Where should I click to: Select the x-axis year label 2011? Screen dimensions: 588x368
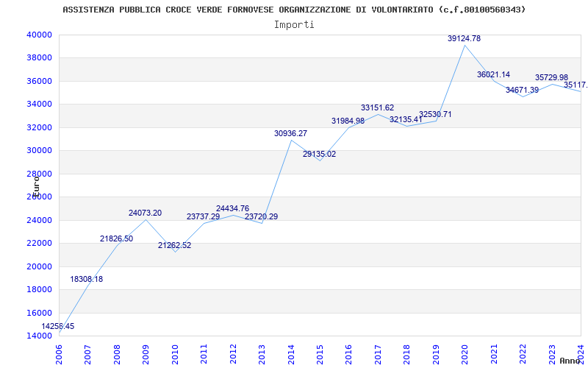pyautogui.click(x=204, y=355)
